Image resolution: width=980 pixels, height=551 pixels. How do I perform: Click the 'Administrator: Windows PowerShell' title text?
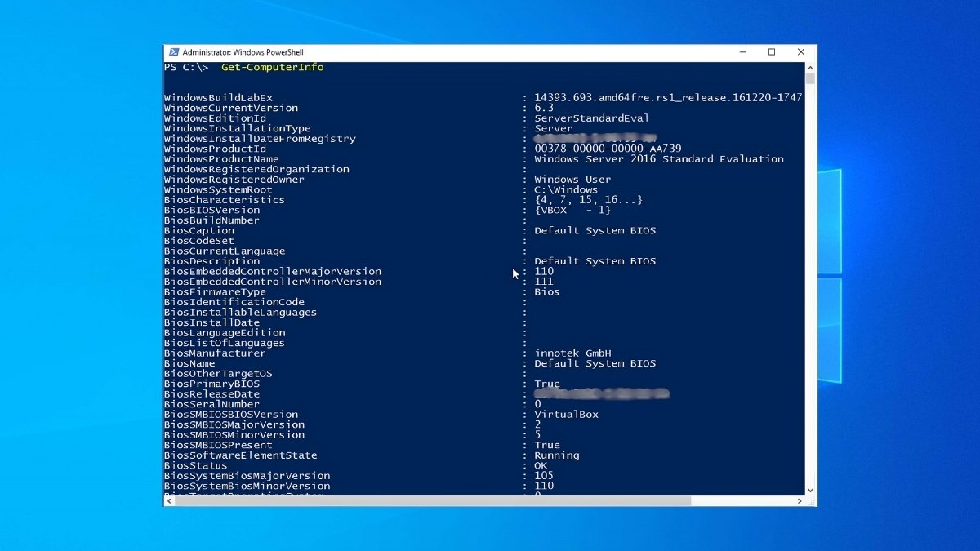point(243,52)
